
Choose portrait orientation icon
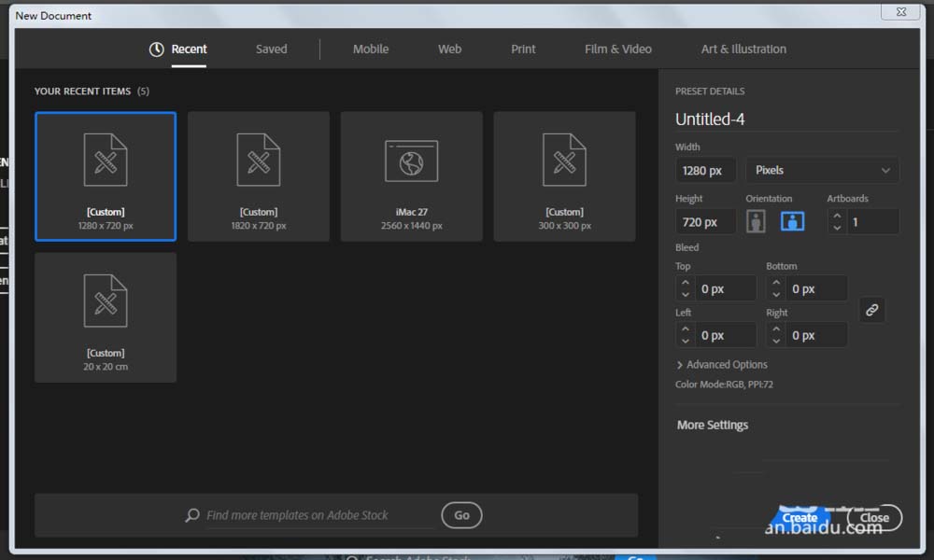[x=756, y=221]
